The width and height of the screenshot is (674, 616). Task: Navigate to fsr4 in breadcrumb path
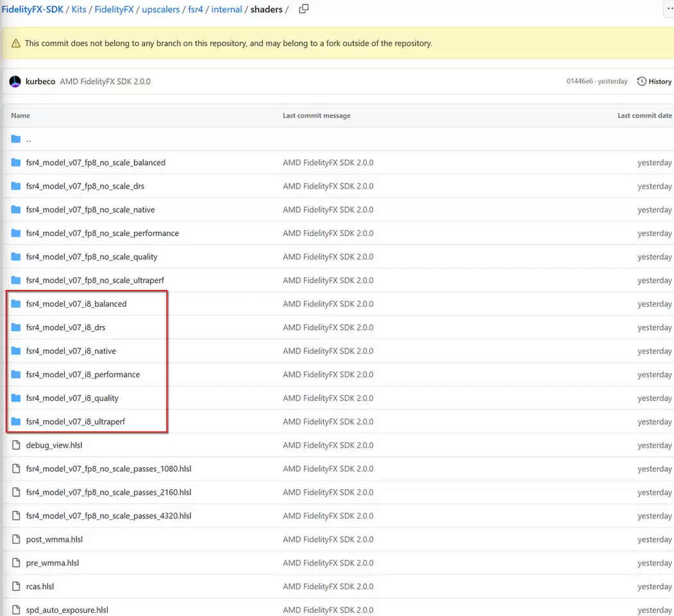pos(196,10)
